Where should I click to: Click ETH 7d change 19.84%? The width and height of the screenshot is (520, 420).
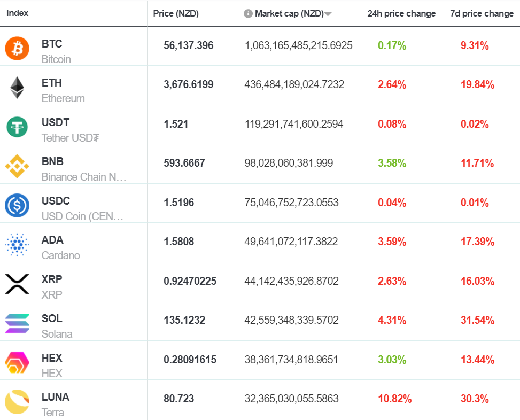[x=477, y=84]
